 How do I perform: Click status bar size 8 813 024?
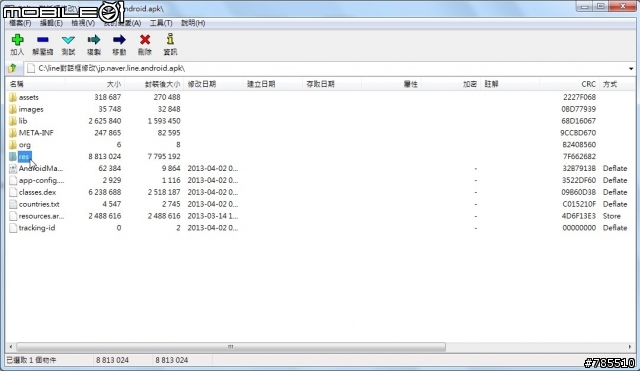[x=112, y=360]
